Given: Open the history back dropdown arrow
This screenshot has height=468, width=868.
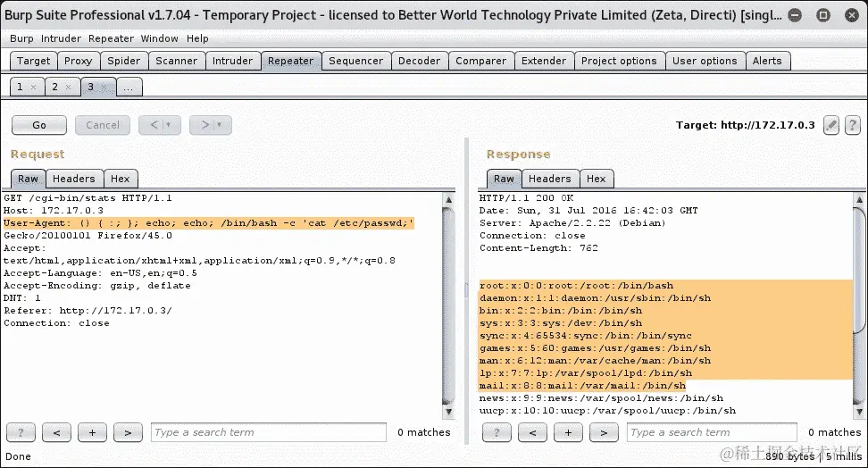Looking at the screenshot, I should pos(169,125).
